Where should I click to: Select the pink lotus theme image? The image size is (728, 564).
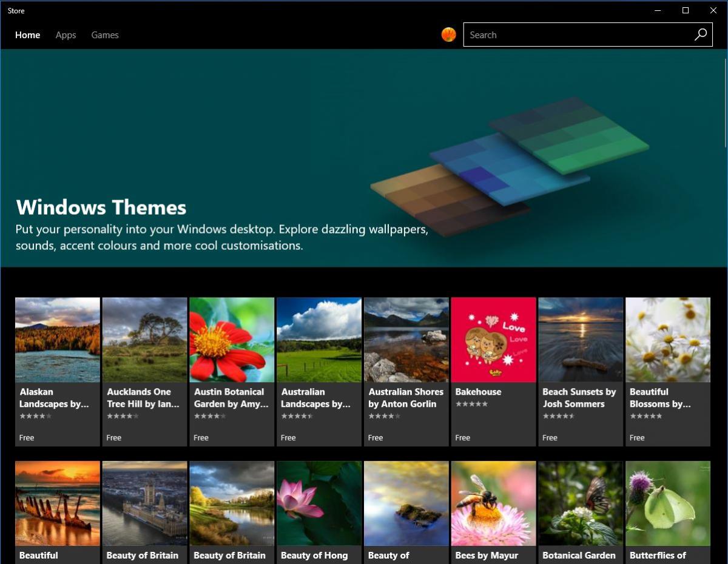click(319, 503)
